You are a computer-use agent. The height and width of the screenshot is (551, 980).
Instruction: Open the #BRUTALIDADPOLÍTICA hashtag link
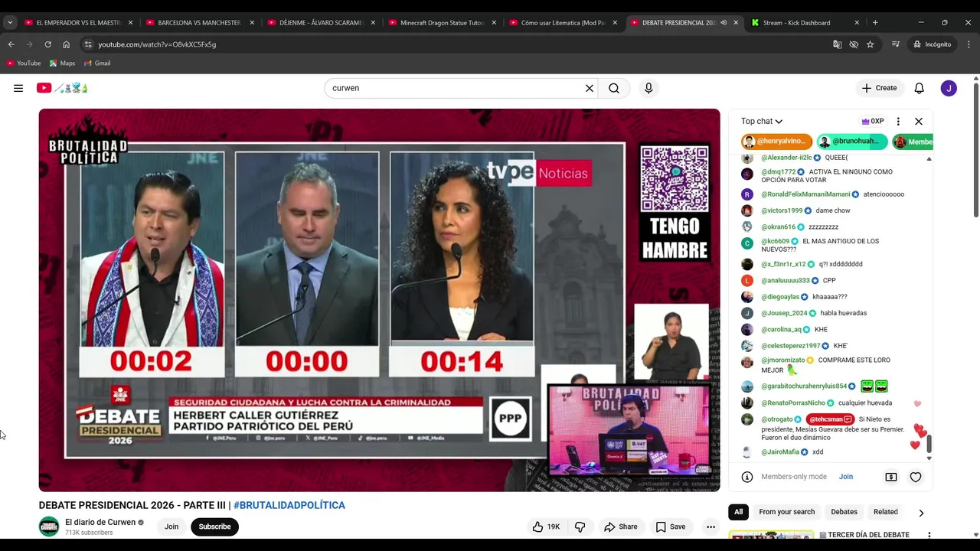click(x=289, y=505)
